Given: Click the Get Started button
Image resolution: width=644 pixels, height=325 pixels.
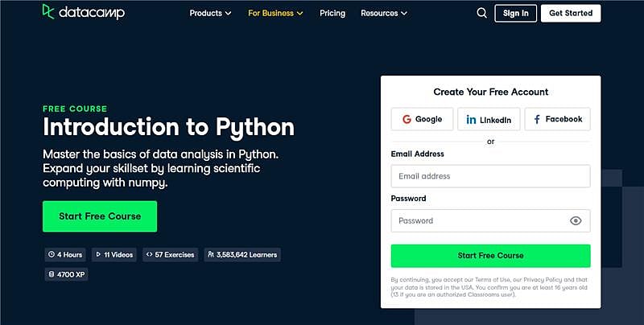Looking at the screenshot, I should [571, 13].
